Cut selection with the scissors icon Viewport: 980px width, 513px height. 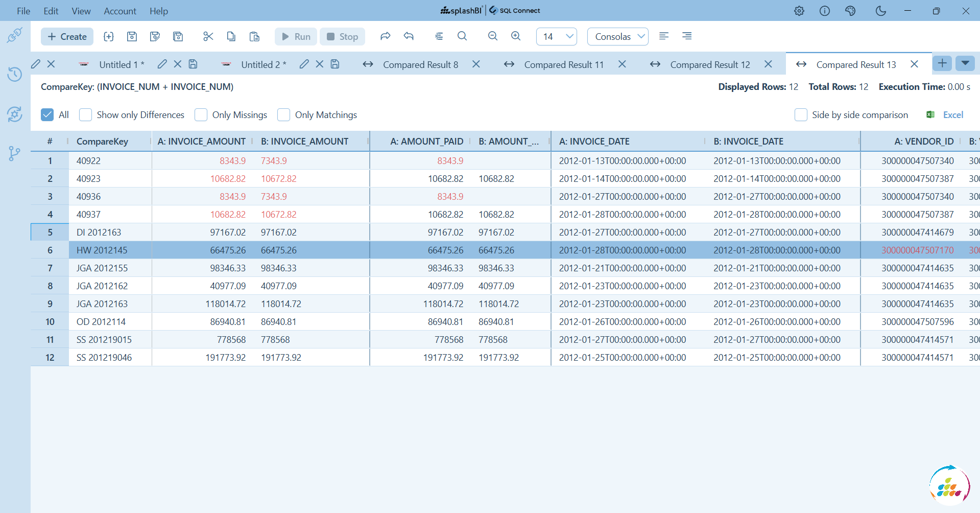click(208, 36)
